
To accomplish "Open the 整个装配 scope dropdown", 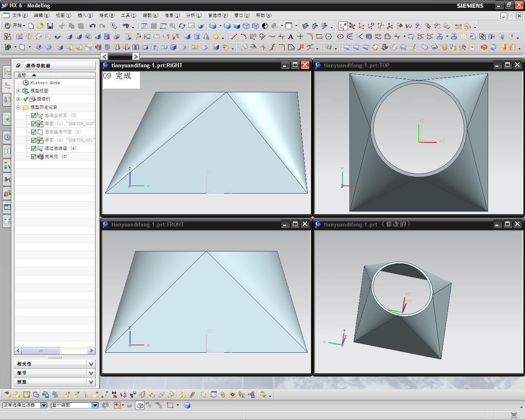I will point(95,405).
